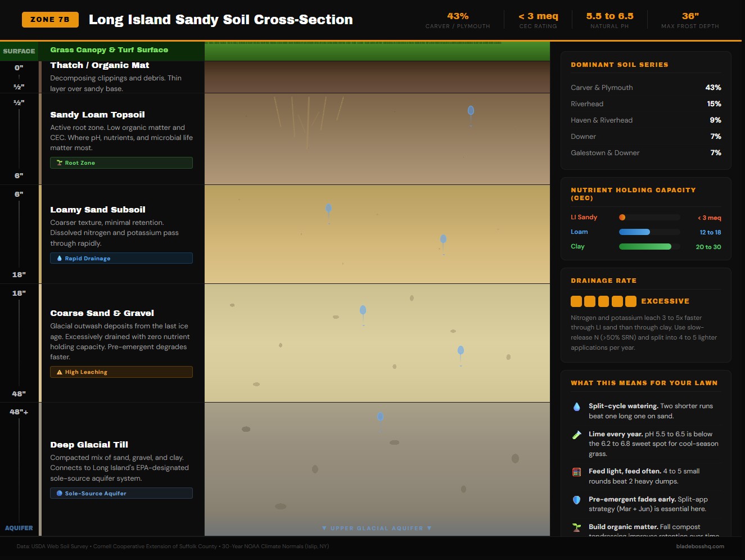Viewport: 745px width, 560px height.
Task: Click the globe icon in Sole-Source Aquifer tag
Action: click(60, 494)
